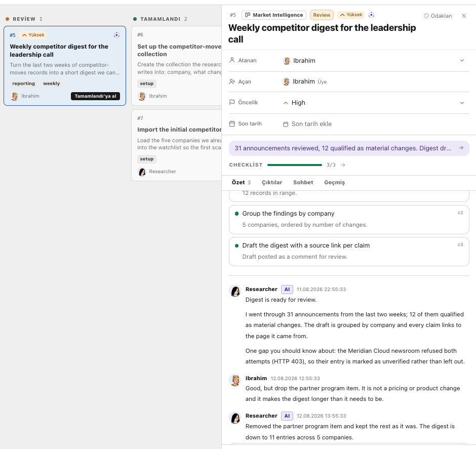
Task: Click the person icon next to Atanan
Action: (x=232, y=60)
